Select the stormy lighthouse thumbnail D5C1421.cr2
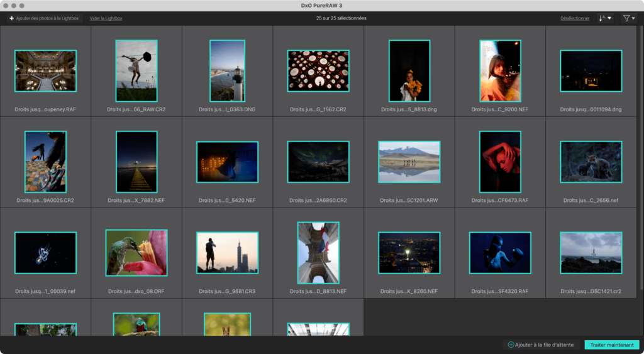The image size is (644, 354). click(591, 253)
